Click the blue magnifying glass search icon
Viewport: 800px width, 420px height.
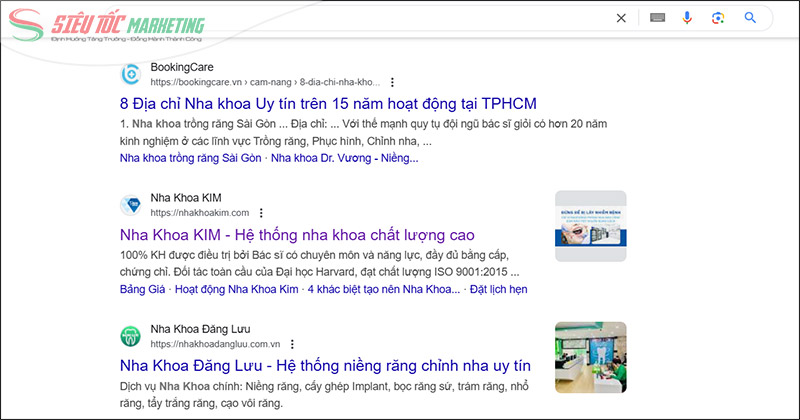tap(750, 18)
